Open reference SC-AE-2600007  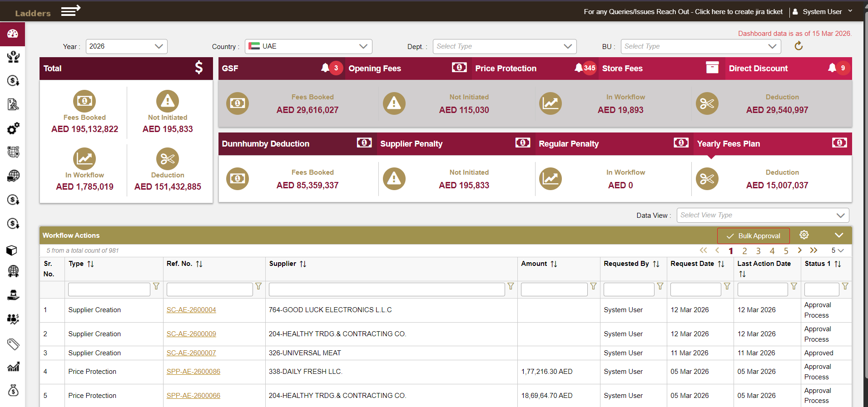(191, 353)
